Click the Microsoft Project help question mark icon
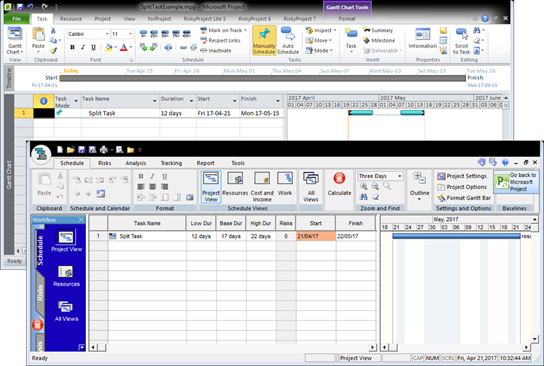The width and height of the screenshot is (544, 366). 485,18
